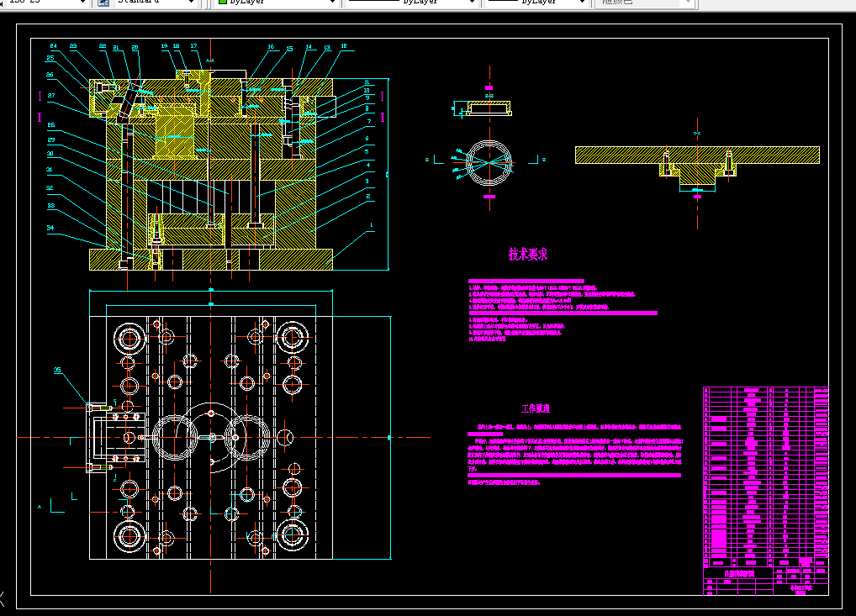Viewport: 856px width, 616px height.
Task: Click part label number 27
Action: 51,95
